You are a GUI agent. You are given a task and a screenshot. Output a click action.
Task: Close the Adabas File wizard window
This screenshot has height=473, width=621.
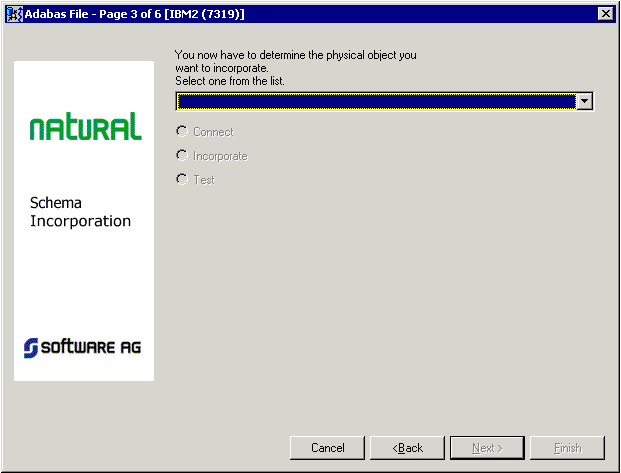pos(605,13)
